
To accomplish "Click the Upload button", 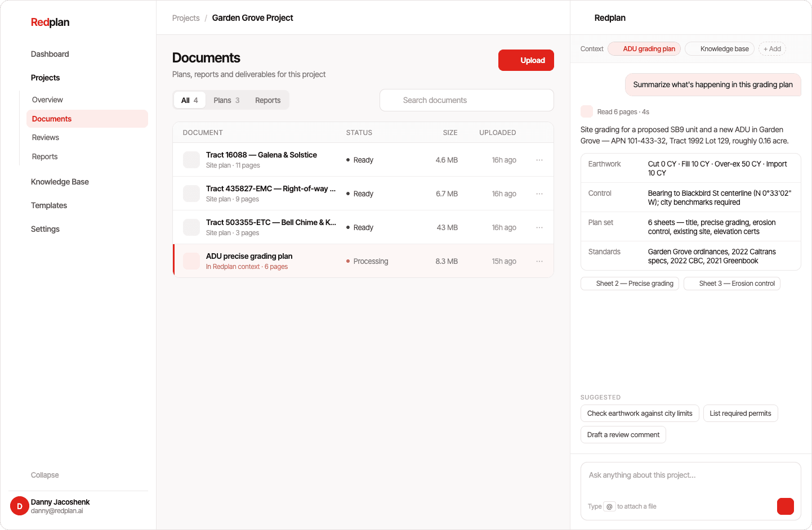I will 526,60.
